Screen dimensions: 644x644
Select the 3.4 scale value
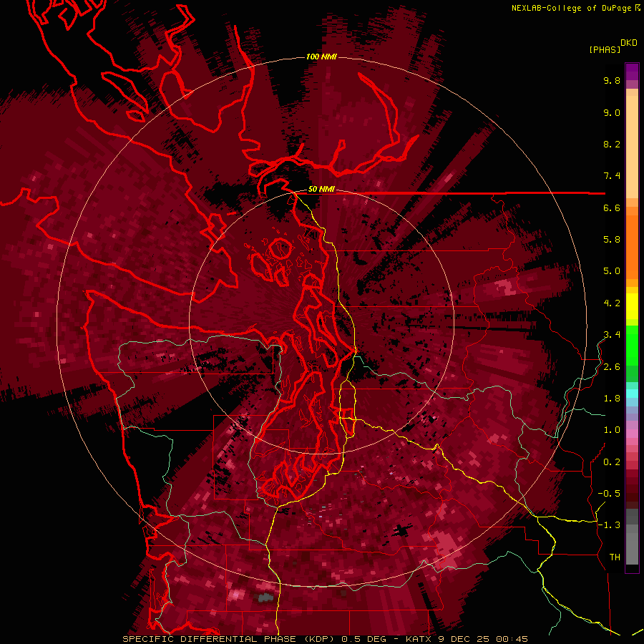(x=612, y=335)
